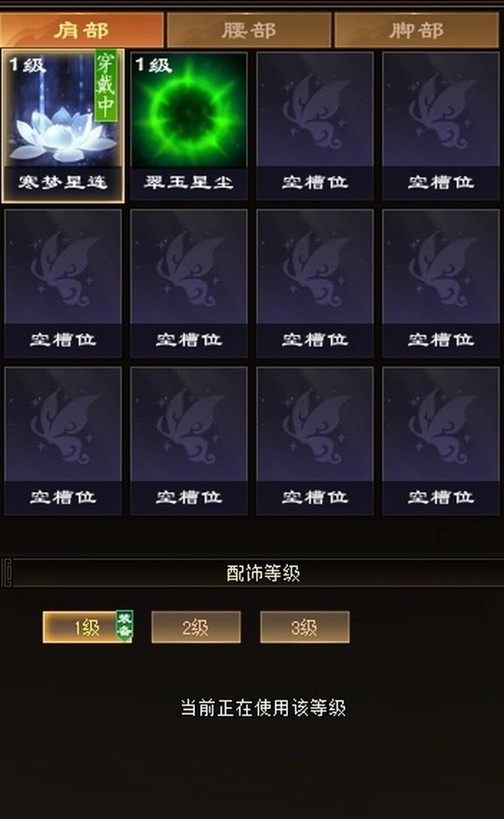The width and height of the screenshot is (504, 819).
Task: Select the first empty slot in second row
Action: (x=63, y=283)
